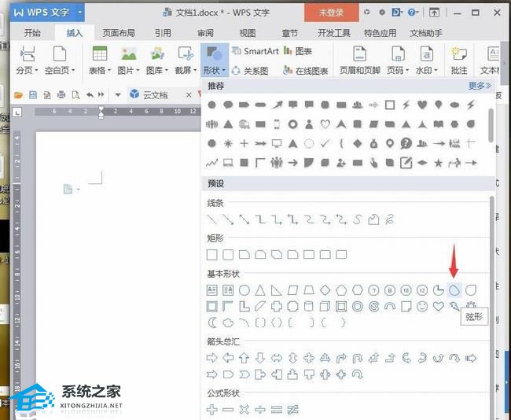Select the smiley face shape
Image resolution: width=511 pixels, height=420 pixels.
(x=422, y=307)
